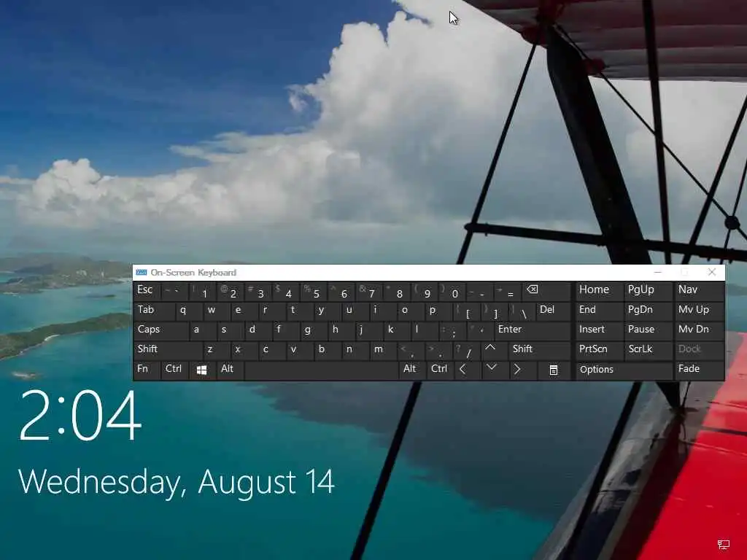
Task: Toggle the Fn key
Action: pyautogui.click(x=147, y=370)
